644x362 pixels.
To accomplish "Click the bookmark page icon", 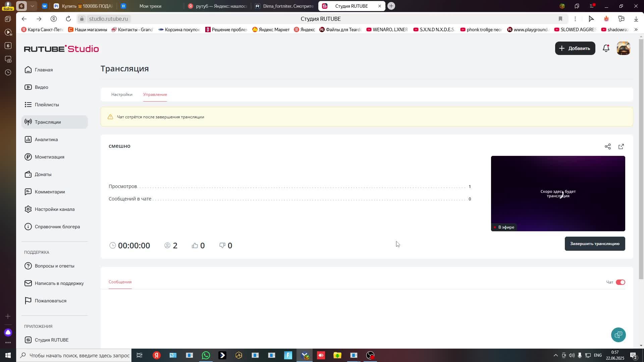I will [560, 19].
